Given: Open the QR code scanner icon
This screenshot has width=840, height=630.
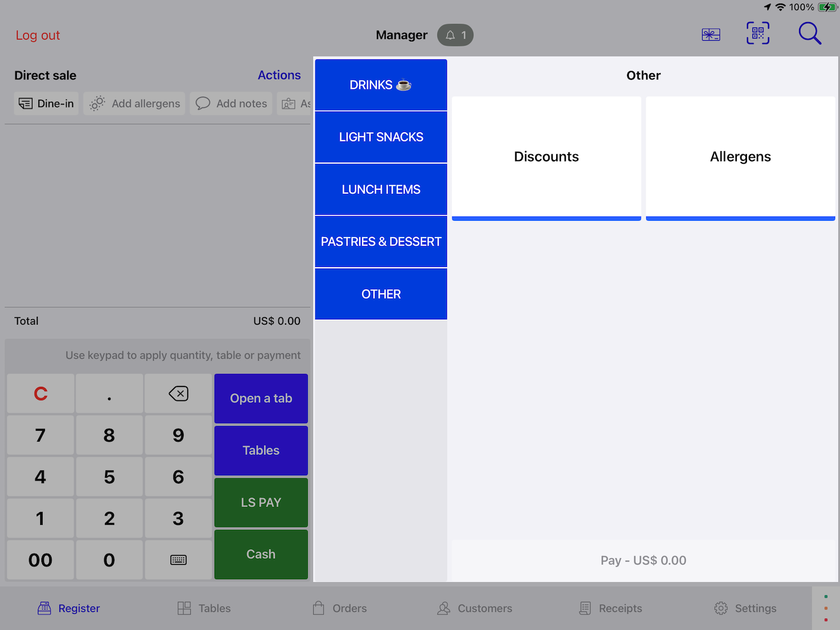Looking at the screenshot, I should 757,34.
